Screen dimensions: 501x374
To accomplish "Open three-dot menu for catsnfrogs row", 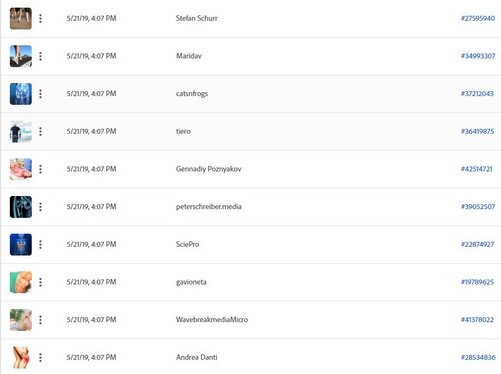I will click(x=40, y=94).
